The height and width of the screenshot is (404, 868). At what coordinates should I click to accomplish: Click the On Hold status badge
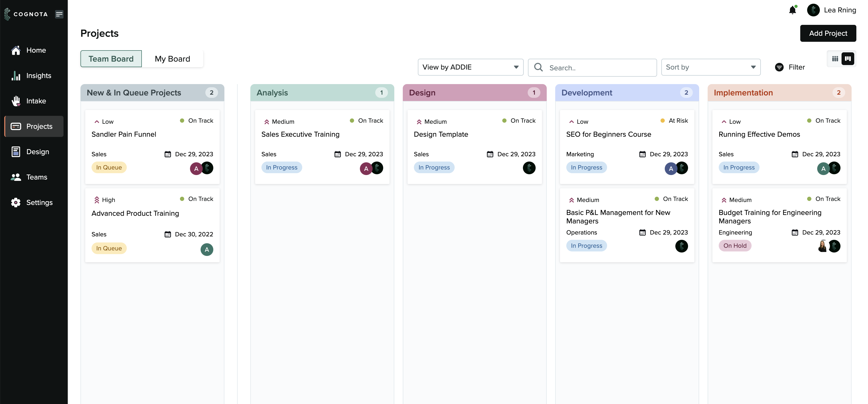point(735,246)
